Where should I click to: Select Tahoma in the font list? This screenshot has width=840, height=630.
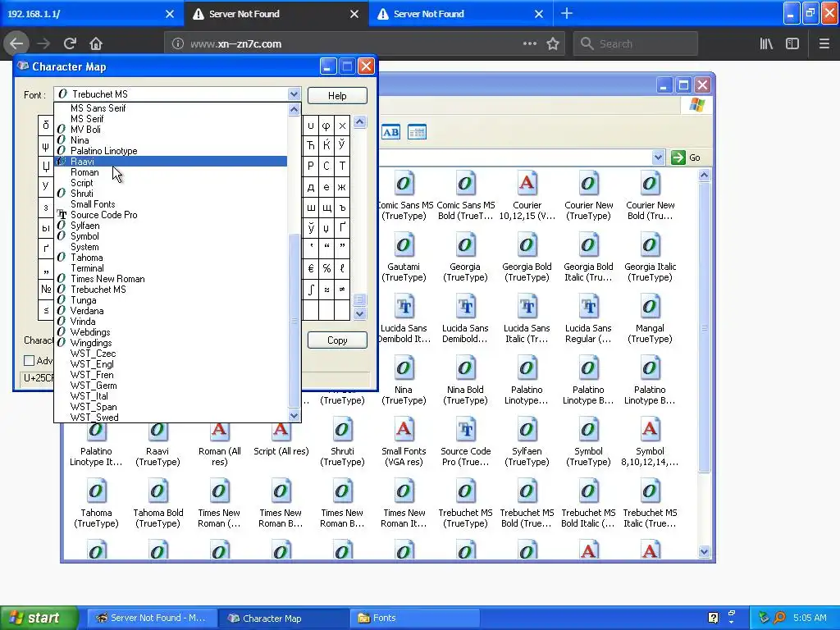pyautogui.click(x=171, y=257)
